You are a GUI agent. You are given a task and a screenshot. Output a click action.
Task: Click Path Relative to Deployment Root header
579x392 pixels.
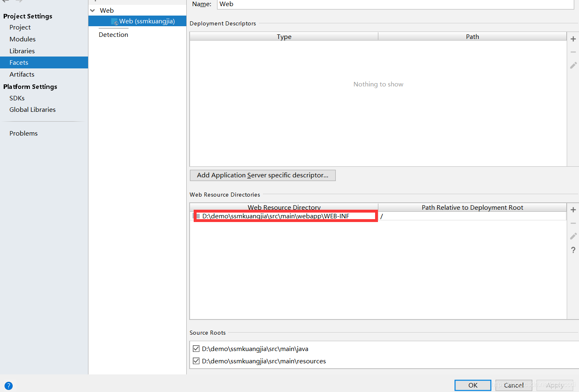click(472, 207)
